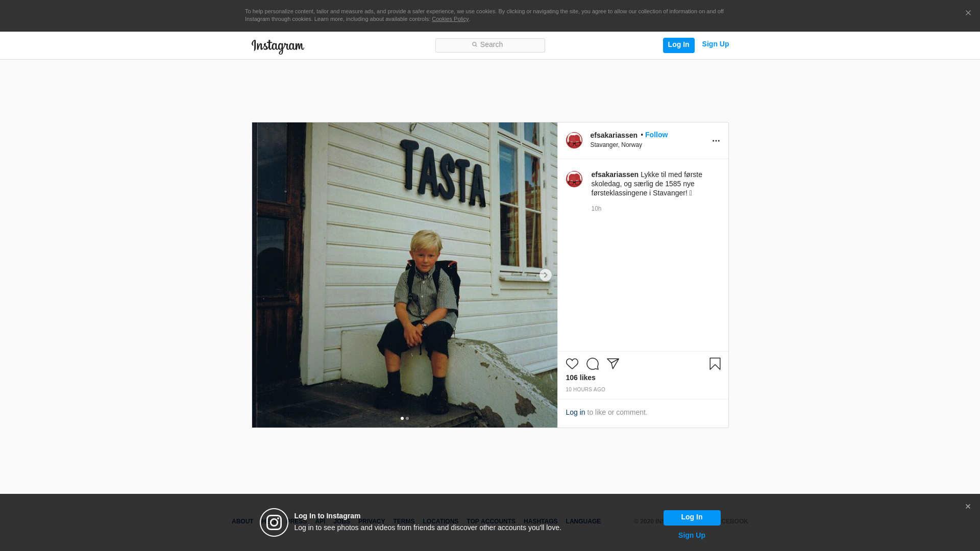980x551 pixels.
Task: Open LANGUAGE selector in footer
Action: coord(583,521)
